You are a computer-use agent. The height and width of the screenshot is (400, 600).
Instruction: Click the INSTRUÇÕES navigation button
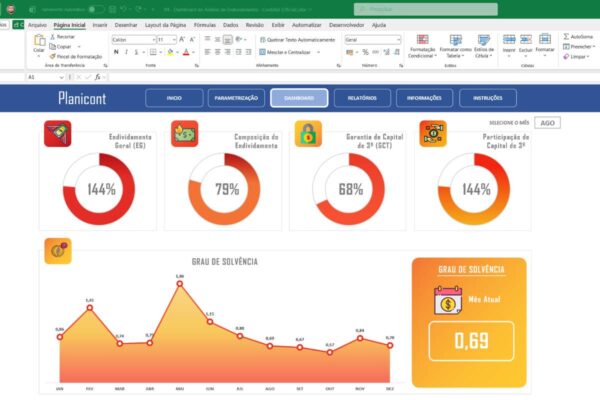[488, 98]
